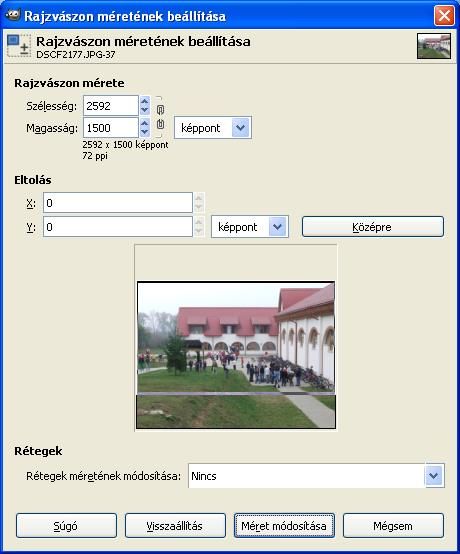The width and height of the screenshot is (460, 554).
Task: Expand the Rétegek méretének módosítása dropdown
Action: [316, 476]
